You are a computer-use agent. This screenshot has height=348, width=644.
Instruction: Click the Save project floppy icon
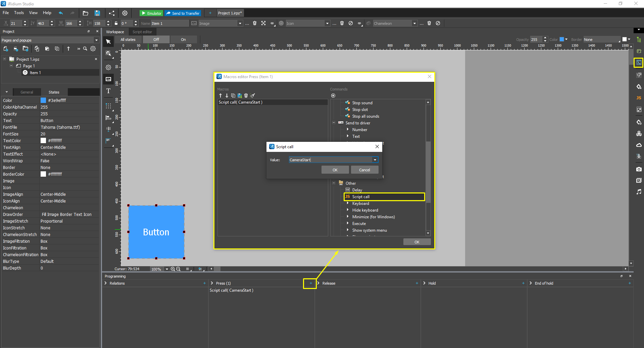click(97, 13)
